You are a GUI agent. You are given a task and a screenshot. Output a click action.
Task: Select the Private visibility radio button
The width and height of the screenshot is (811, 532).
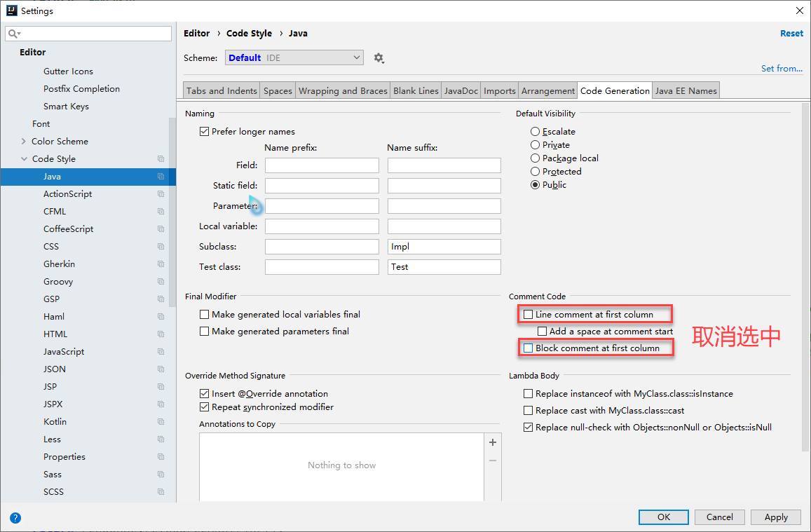point(536,145)
